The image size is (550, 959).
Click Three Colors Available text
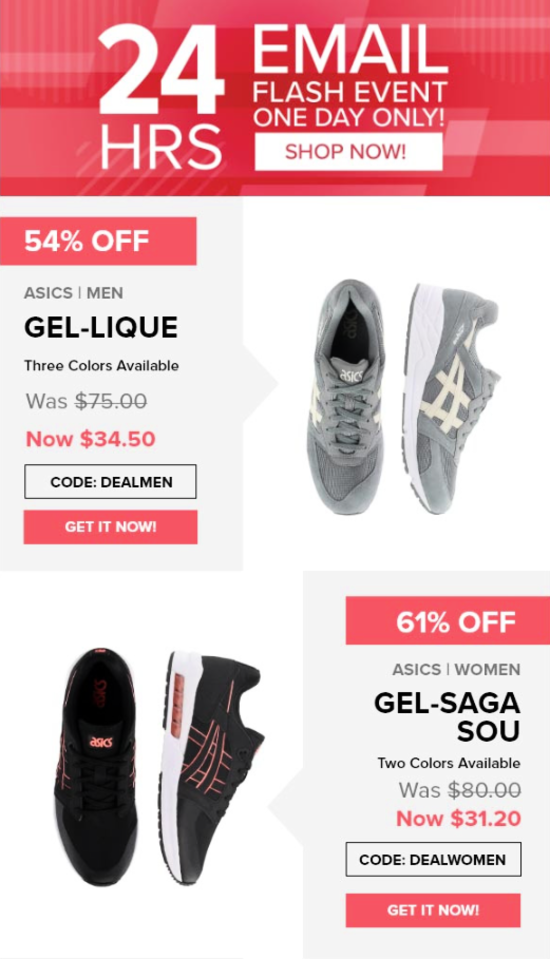[102, 366]
